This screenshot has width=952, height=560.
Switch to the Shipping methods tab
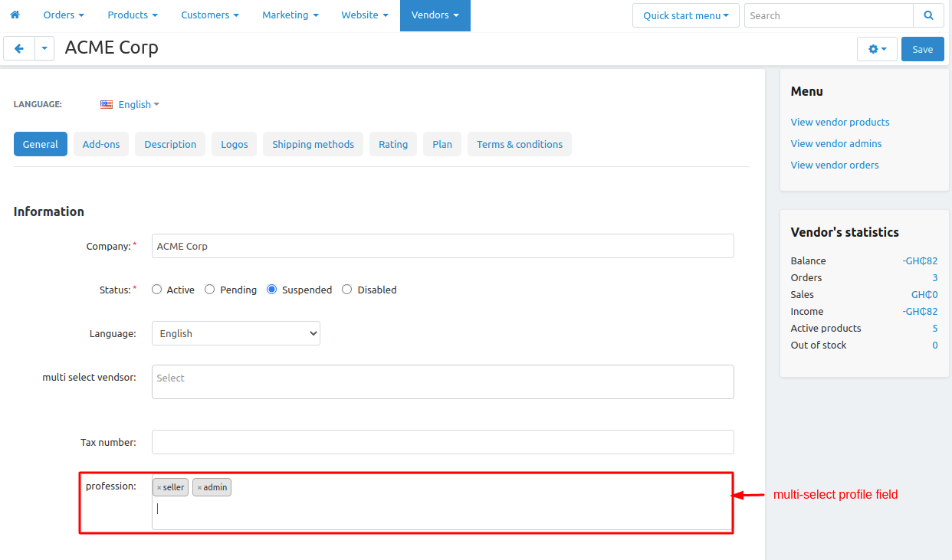pos(313,144)
